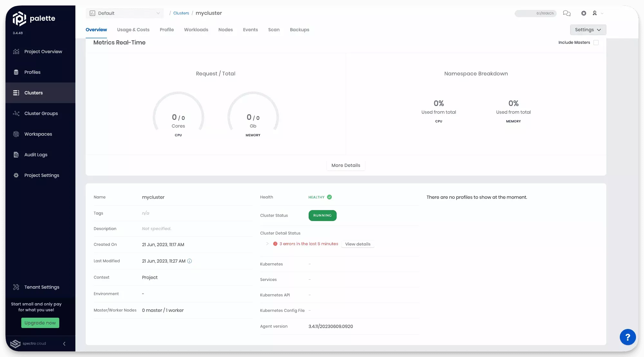Expand the user account menu chevron
644x357 pixels.
tap(602, 14)
